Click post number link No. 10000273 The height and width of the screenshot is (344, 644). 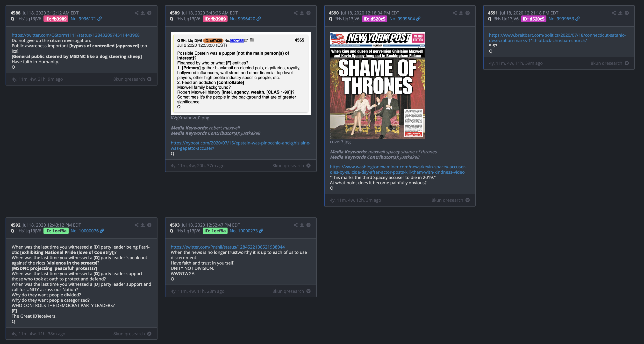click(244, 231)
